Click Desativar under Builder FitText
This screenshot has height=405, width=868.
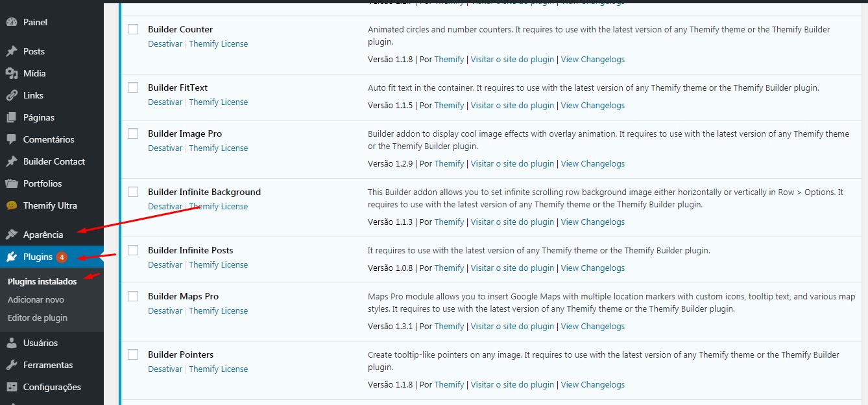[x=165, y=102]
